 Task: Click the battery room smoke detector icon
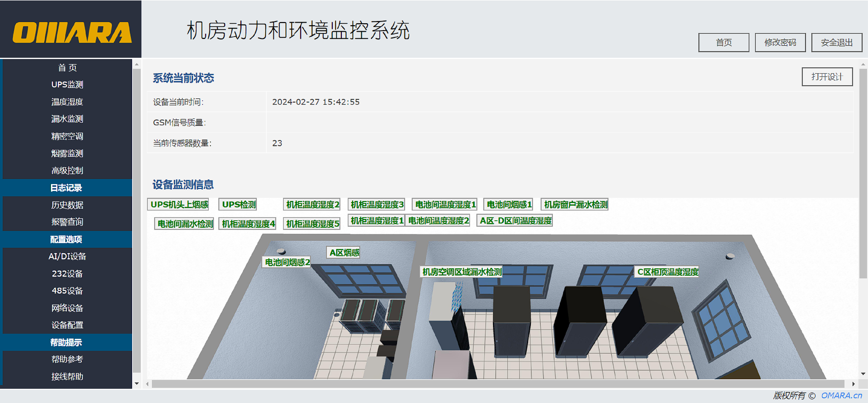tap(281, 251)
